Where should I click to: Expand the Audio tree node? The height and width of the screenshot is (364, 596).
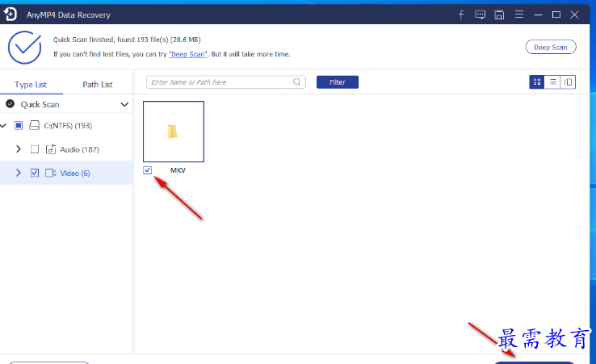point(19,149)
